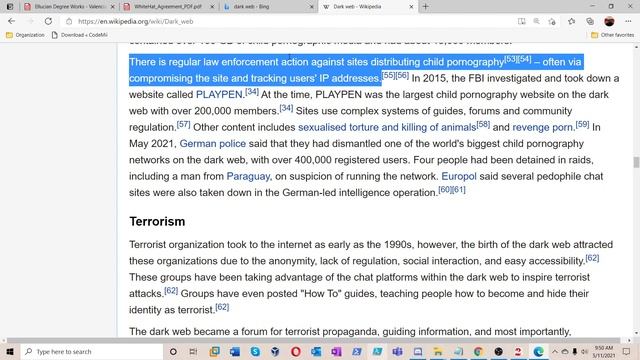The height and width of the screenshot is (360, 640).
Task: Follow the revenge porn link
Action: (x=542, y=127)
